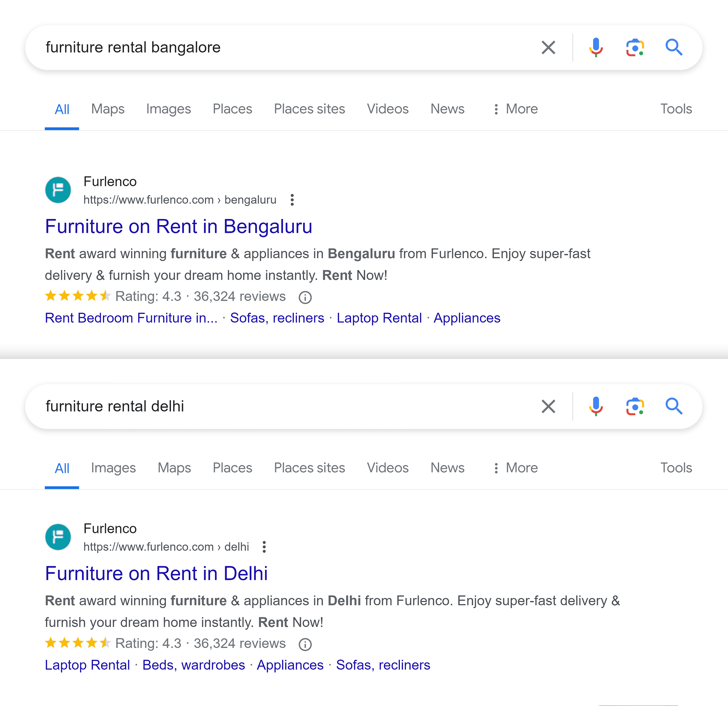Image resolution: width=728 pixels, height=706 pixels.
Task: Switch to the Images tab
Action: coord(169,109)
